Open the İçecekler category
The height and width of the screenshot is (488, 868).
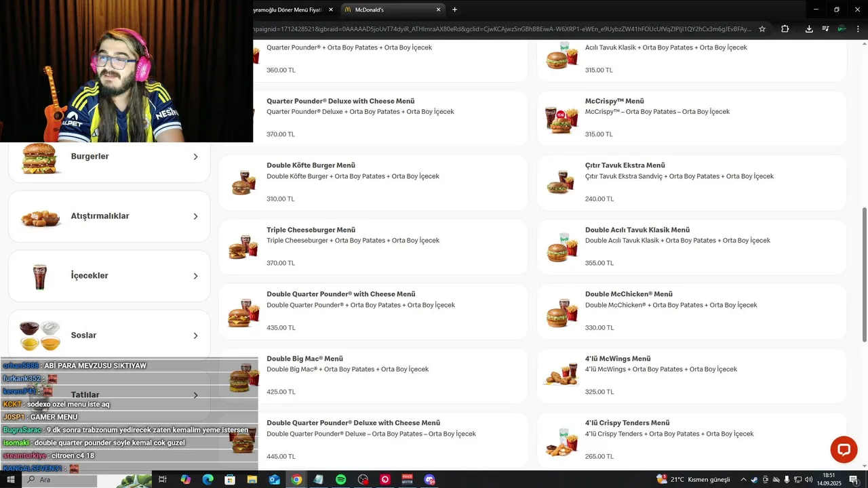pyautogui.click(x=109, y=276)
